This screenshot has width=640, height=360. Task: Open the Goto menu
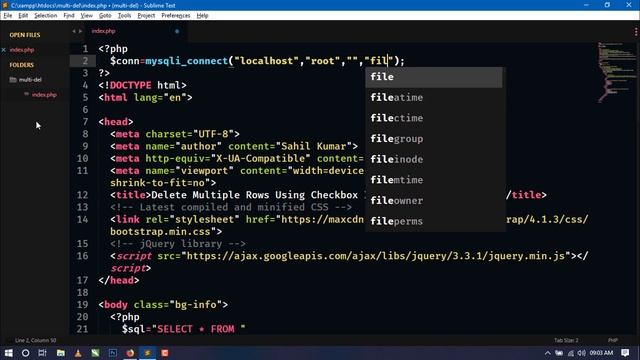point(105,16)
